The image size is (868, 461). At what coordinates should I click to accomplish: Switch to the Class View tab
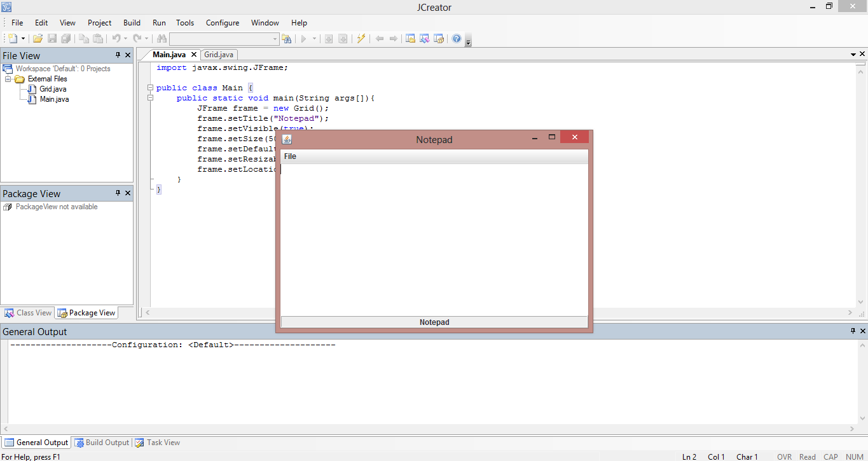pos(28,313)
